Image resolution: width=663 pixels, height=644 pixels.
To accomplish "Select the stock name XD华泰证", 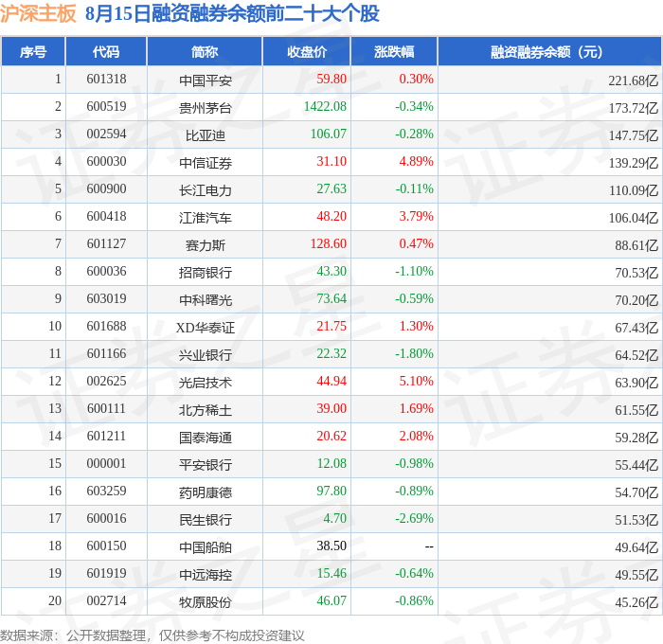I will [x=206, y=328].
